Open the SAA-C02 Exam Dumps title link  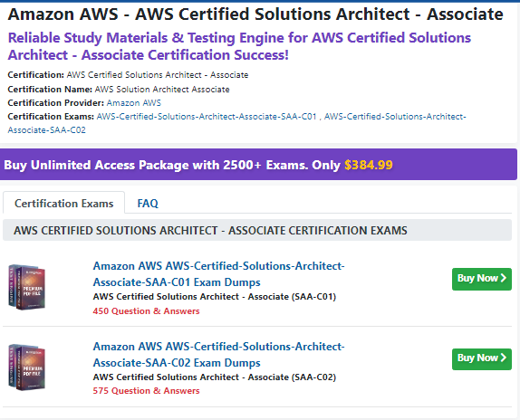218,355
